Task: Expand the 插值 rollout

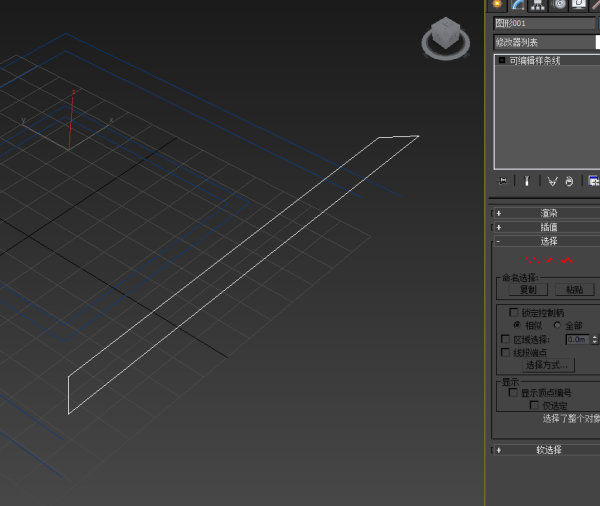Action: tap(548, 227)
